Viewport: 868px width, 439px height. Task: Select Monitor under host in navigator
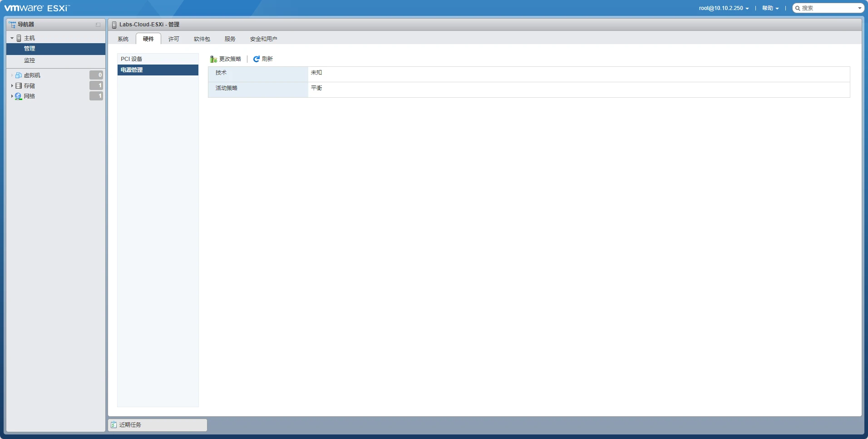30,60
